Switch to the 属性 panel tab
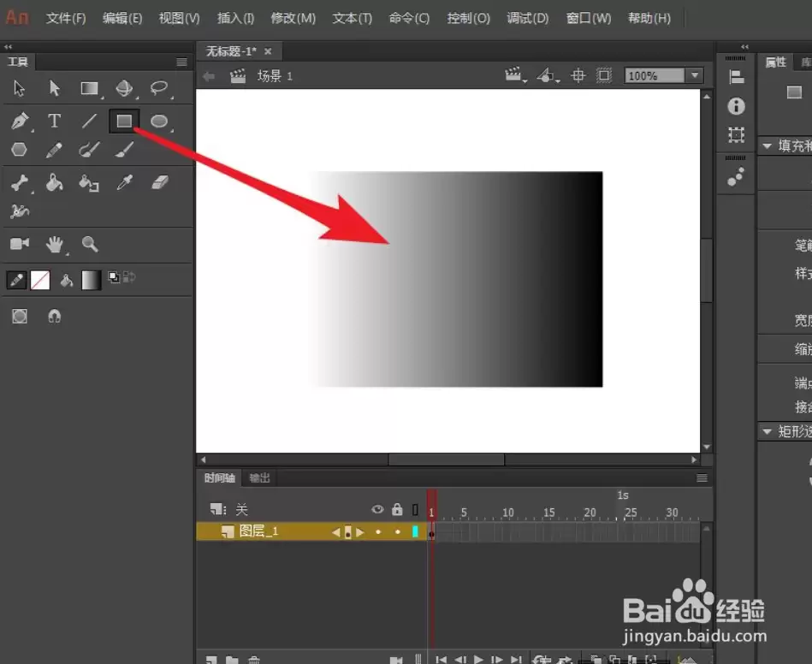The image size is (812, 664). click(x=776, y=62)
